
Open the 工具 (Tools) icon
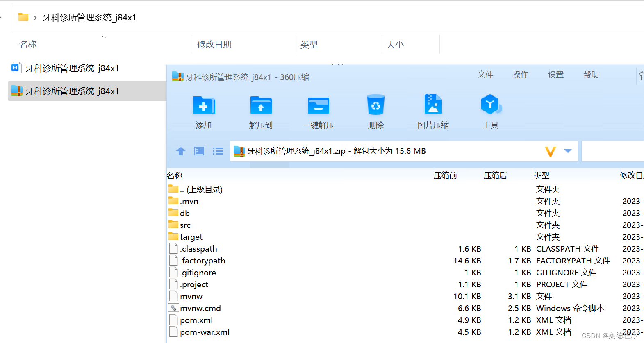[491, 104]
